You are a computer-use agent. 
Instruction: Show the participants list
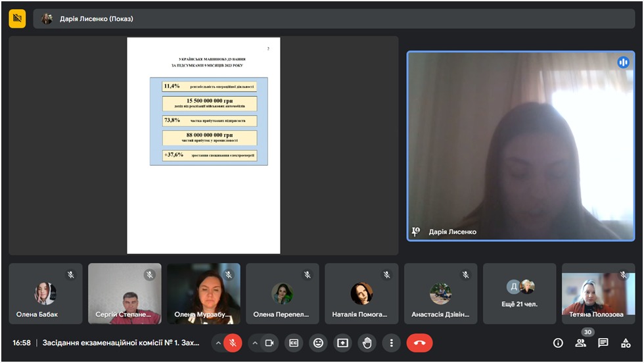click(x=580, y=343)
